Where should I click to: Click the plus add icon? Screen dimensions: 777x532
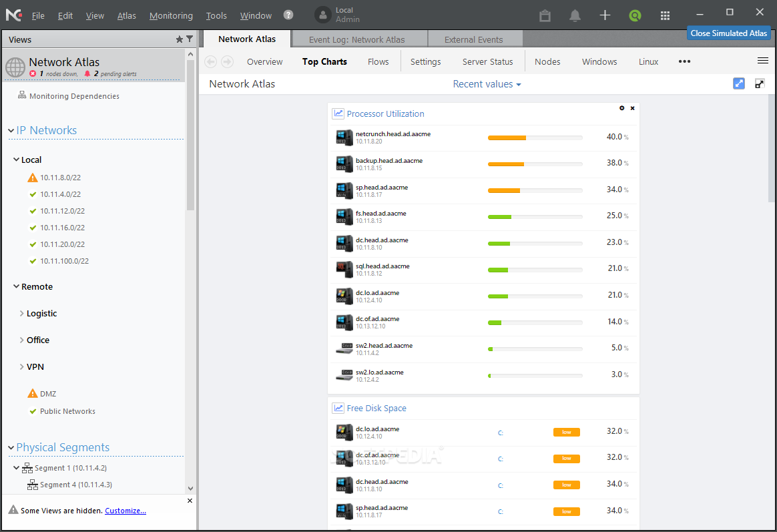[x=605, y=15]
